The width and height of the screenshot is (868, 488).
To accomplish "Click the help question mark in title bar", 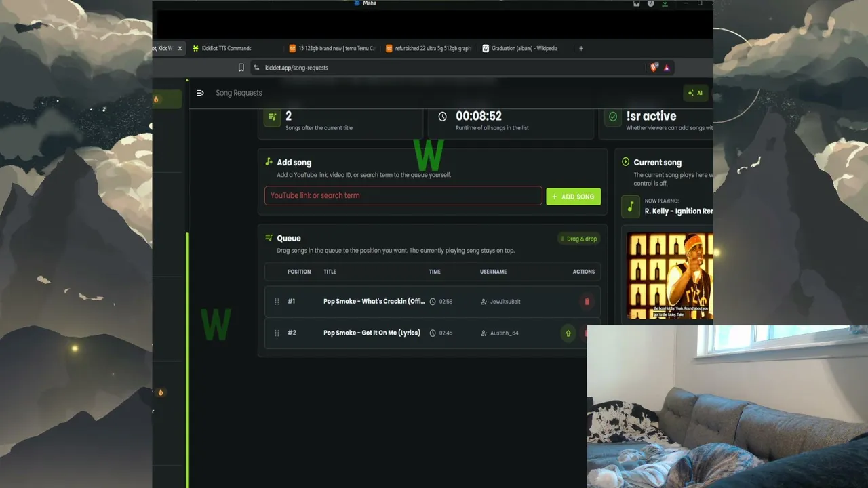I will point(650,3).
